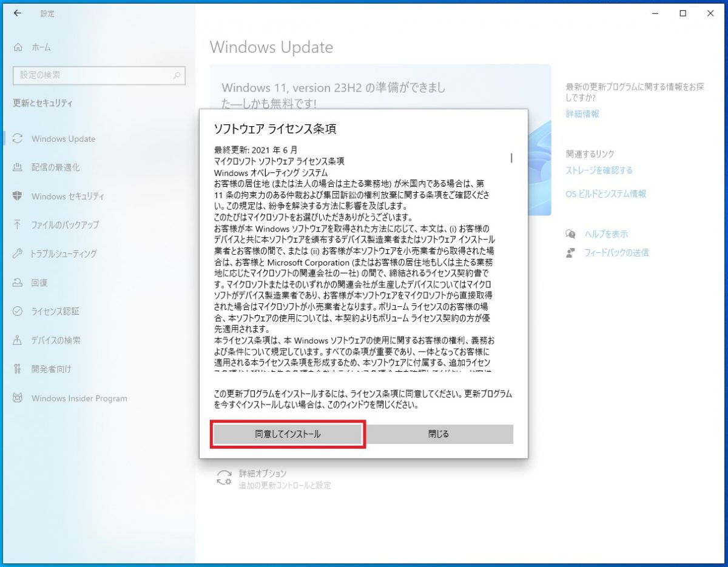The image size is (728, 567).
Task: Click the Windows セキュリティ shield icon
Action: pyautogui.click(x=18, y=196)
